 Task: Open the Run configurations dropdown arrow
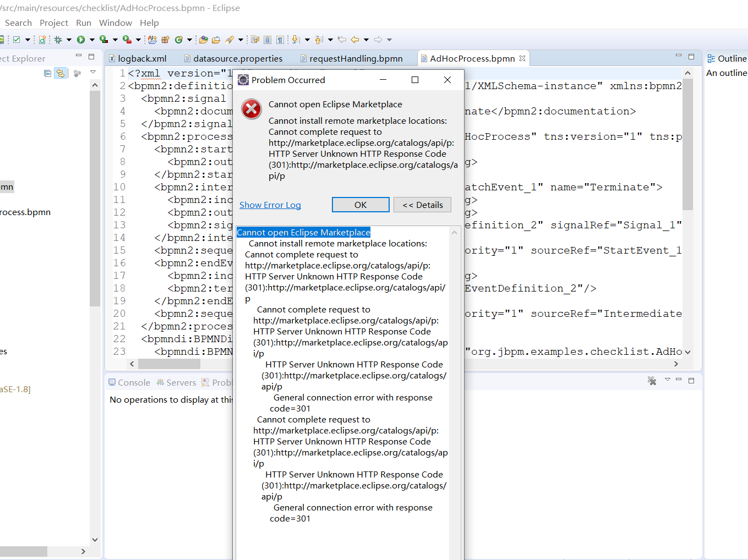point(92,40)
